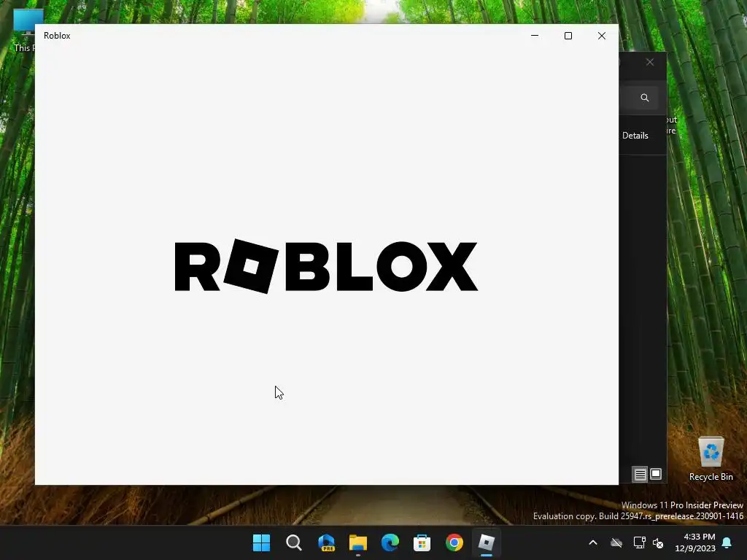Close the background File Explorer window
747x560 pixels.
650,62
